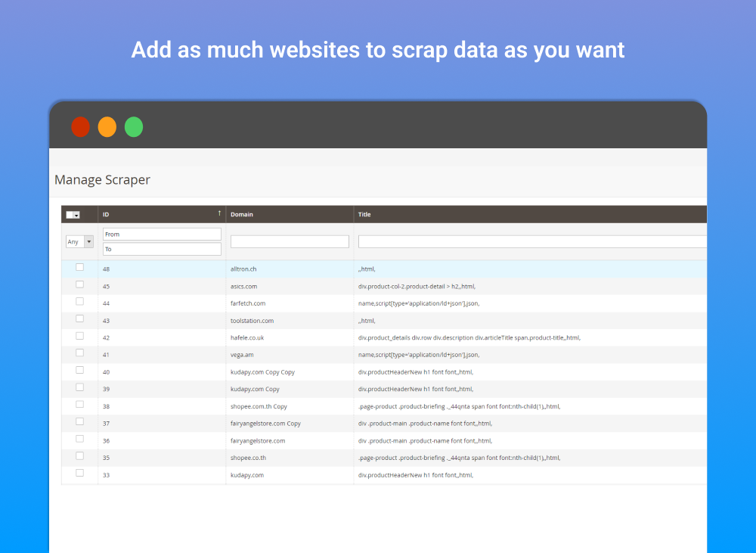This screenshot has height=553, width=756.
Task: Click the From ID filter field
Action: (x=161, y=234)
